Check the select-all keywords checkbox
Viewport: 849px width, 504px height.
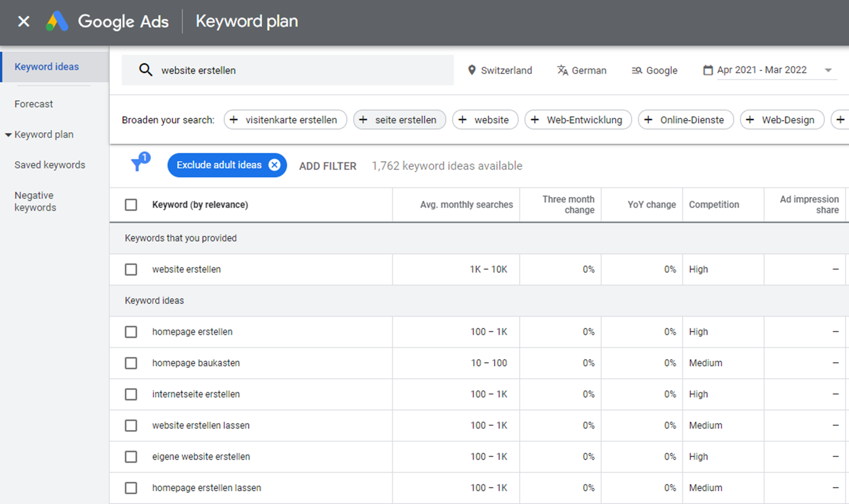coord(131,205)
